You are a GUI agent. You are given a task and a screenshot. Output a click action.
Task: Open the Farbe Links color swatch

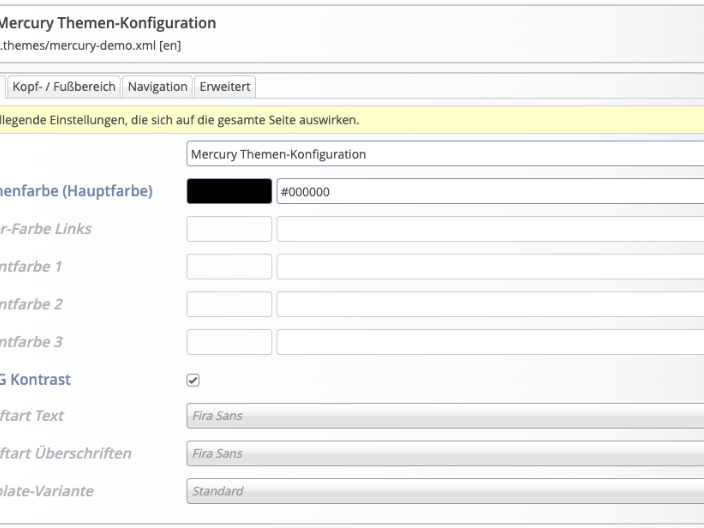[x=229, y=229]
